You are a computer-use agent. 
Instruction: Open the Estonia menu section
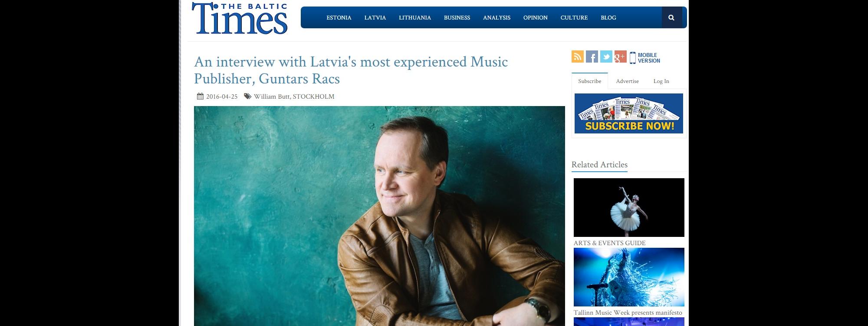click(339, 18)
